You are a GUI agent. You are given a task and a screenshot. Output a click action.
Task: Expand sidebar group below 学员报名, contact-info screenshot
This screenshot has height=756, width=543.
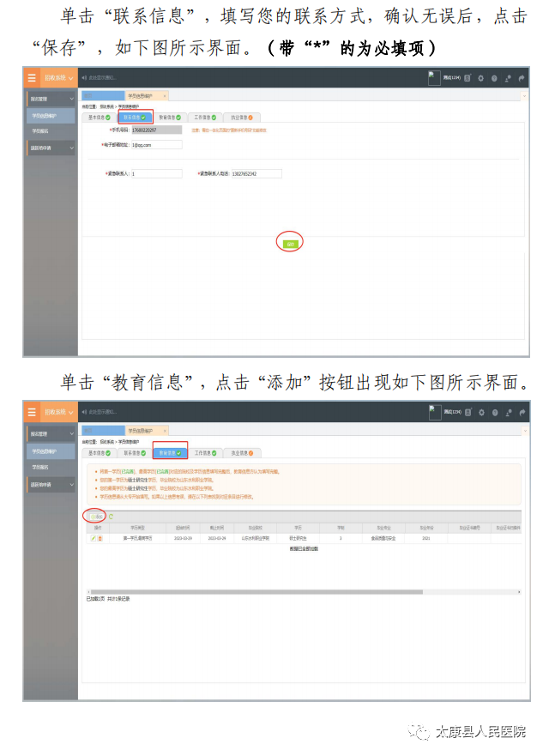pos(51,148)
